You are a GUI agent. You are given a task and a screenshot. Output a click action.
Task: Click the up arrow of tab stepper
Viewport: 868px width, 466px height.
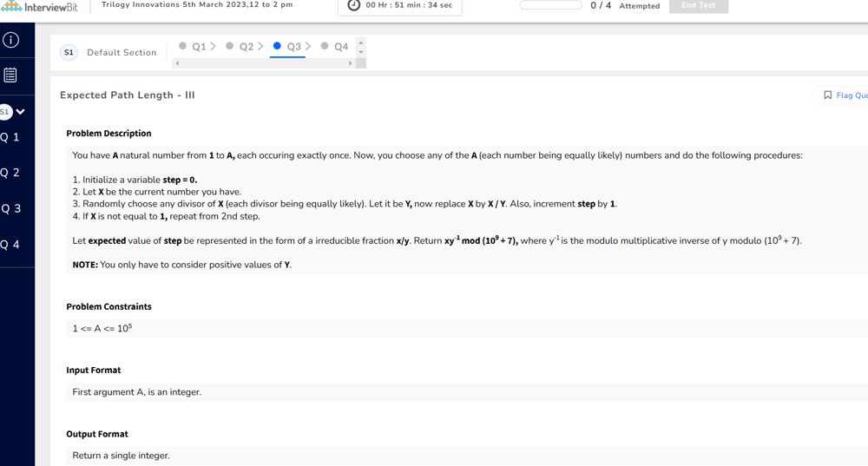point(361,42)
